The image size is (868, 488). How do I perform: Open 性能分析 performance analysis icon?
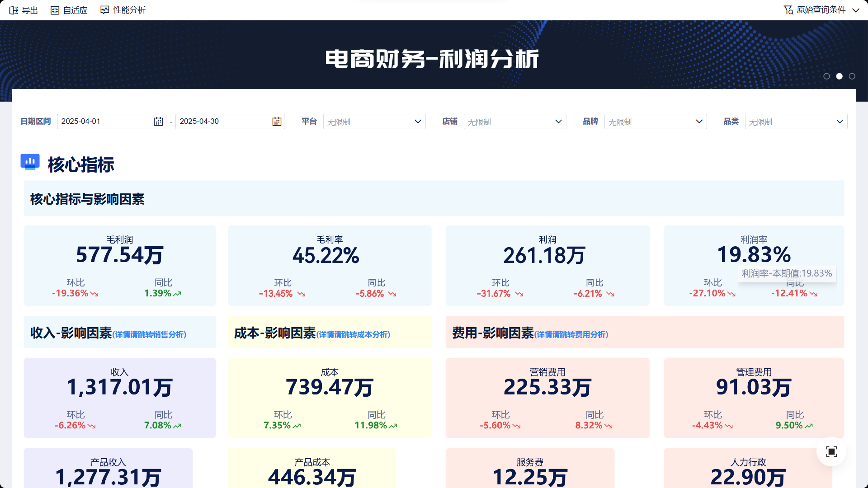(105, 10)
